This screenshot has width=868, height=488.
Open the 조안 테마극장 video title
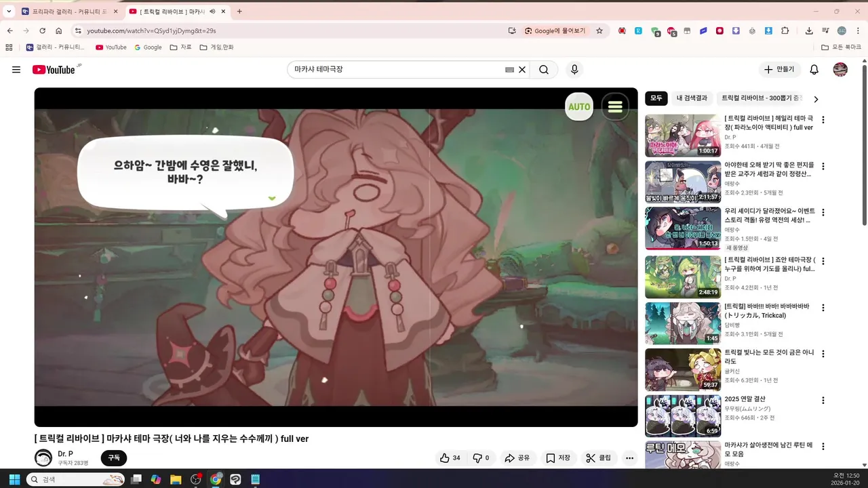click(770, 264)
